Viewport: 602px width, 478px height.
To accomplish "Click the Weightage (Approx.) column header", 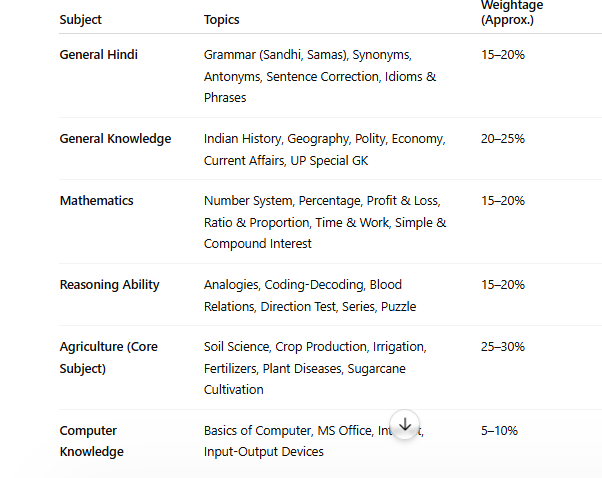I will point(512,12).
